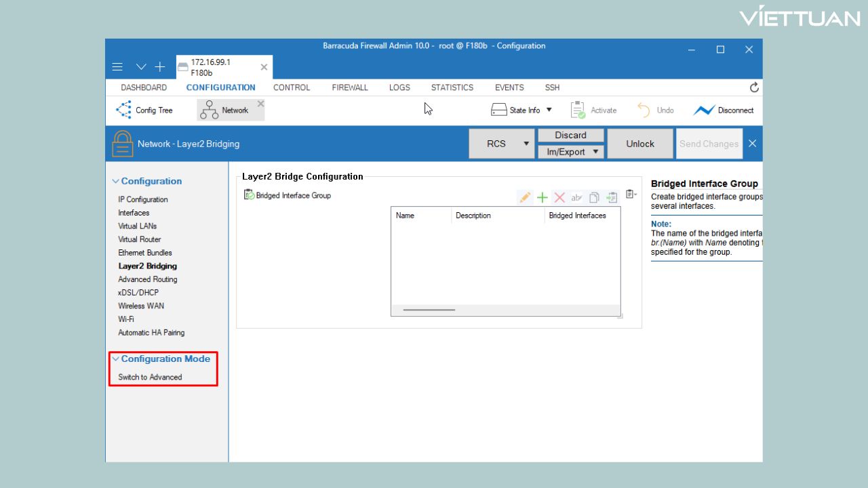Open the hamburger menu icon
The width and height of the screenshot is (868, 488).
(117, 67)
